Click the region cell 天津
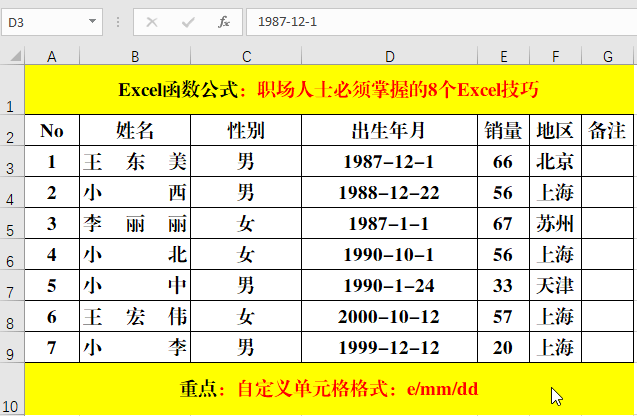This screenshot has width=637, height=416. point(556,285)
